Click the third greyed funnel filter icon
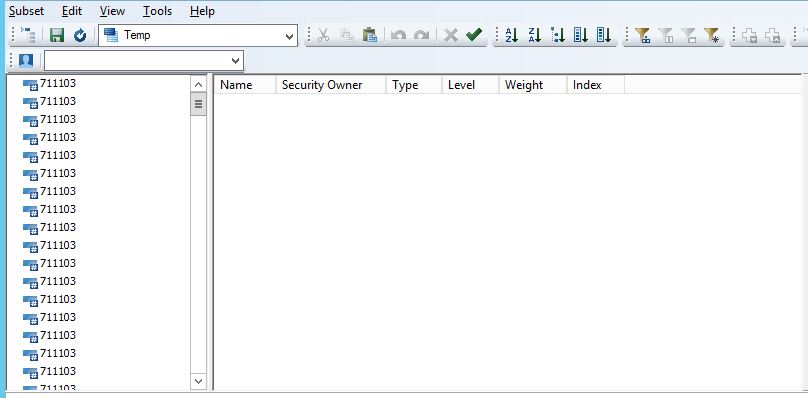 689,35
